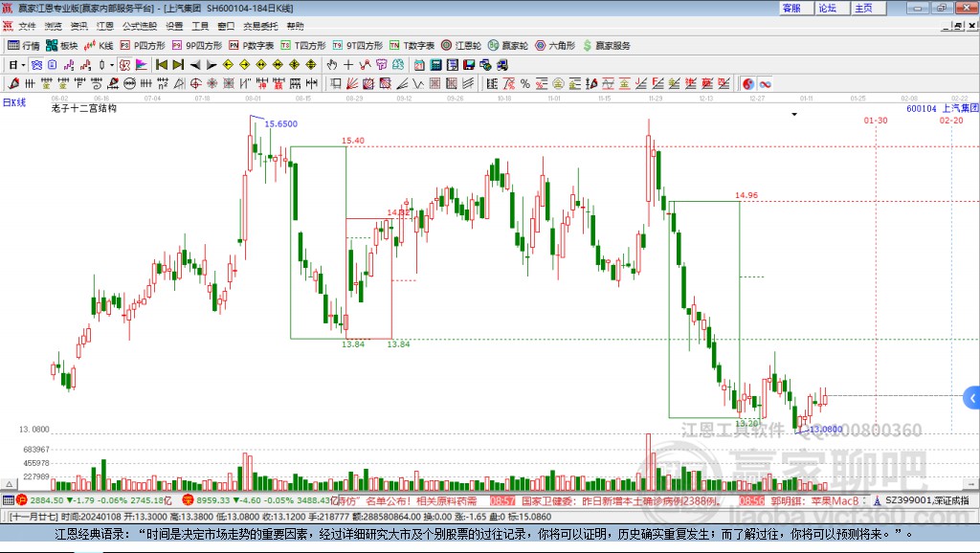Step forward with the right arrow
The width and height of the screenshot is (980, 553).
[x=212, y=65]
